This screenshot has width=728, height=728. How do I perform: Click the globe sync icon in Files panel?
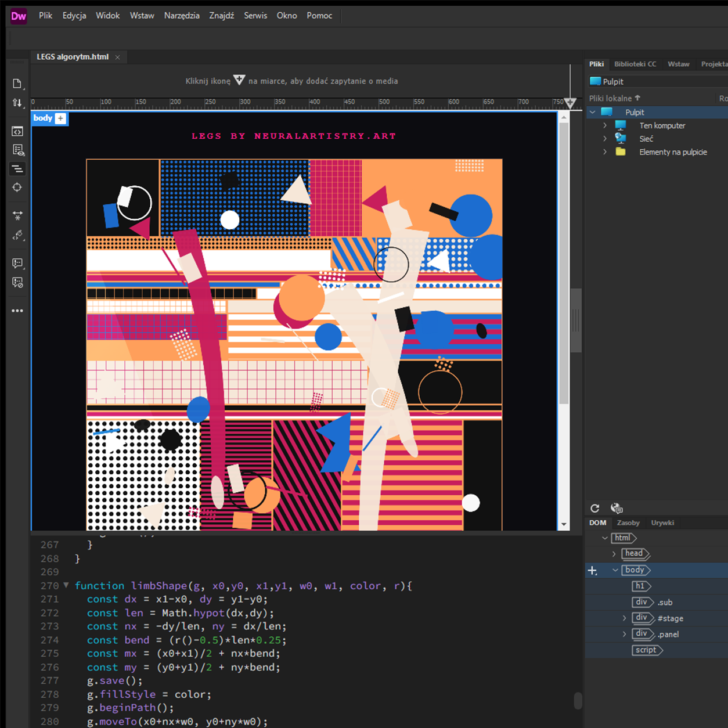click(617, 509)
